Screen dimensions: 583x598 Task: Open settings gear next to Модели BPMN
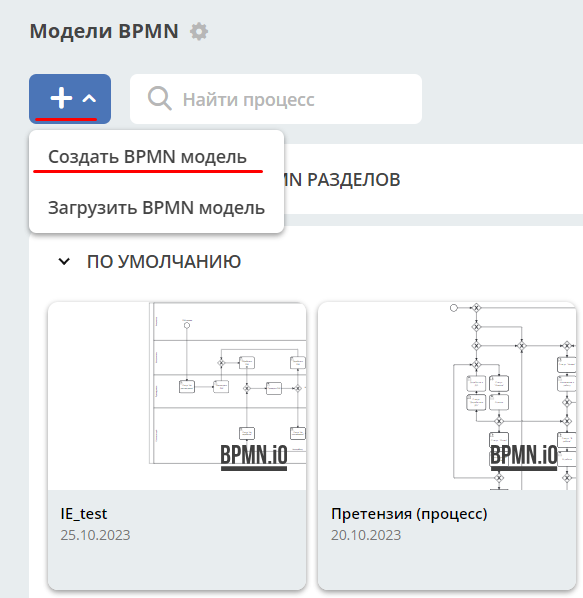[x=199, y=31]
